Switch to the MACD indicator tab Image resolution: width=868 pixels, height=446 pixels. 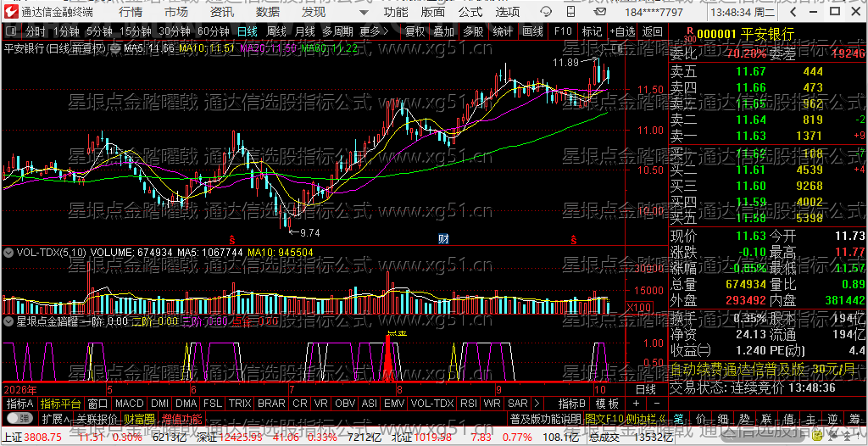tap(129, 404)
